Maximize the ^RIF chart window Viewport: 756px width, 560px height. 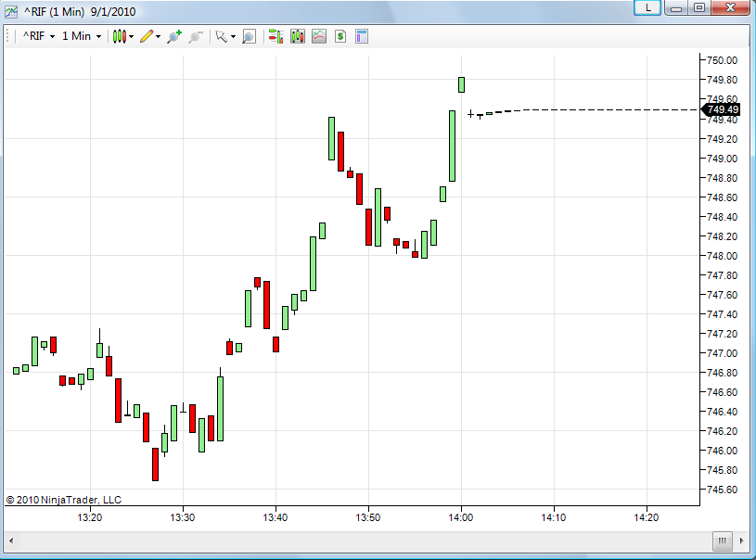pos(699,7)
